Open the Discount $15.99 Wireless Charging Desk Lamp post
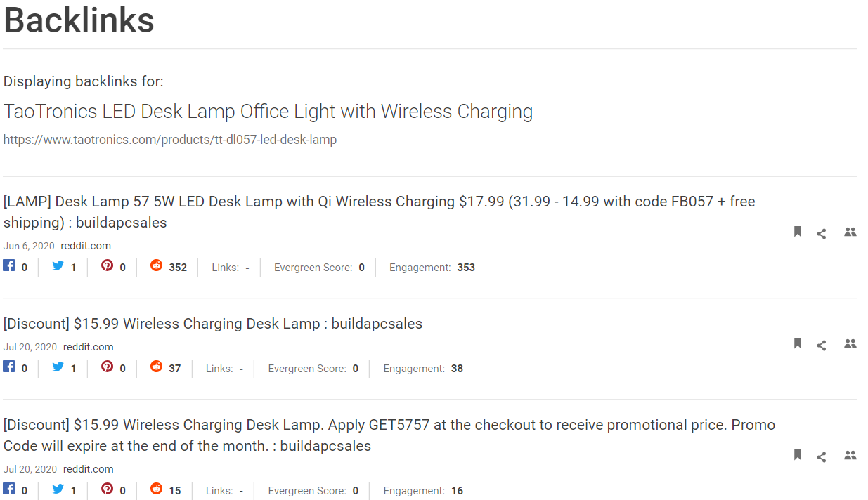 [213, 324]
